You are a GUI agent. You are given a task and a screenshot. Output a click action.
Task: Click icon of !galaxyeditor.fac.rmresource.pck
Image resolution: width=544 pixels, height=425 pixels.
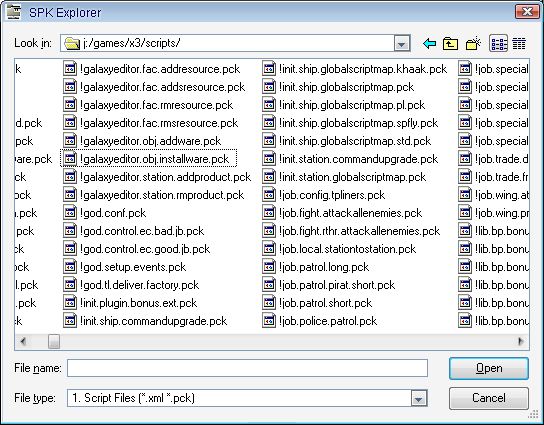tap(70, 105)
